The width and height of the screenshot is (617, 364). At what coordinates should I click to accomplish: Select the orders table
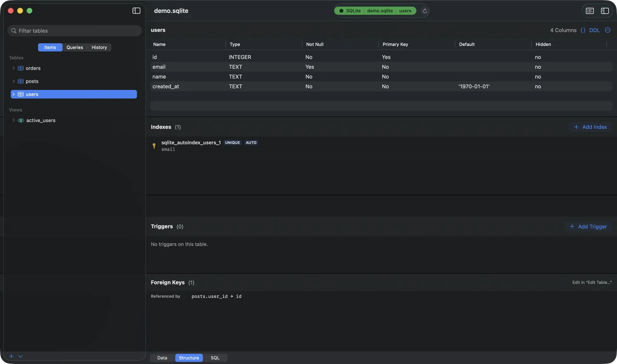(x=74, y=68)
